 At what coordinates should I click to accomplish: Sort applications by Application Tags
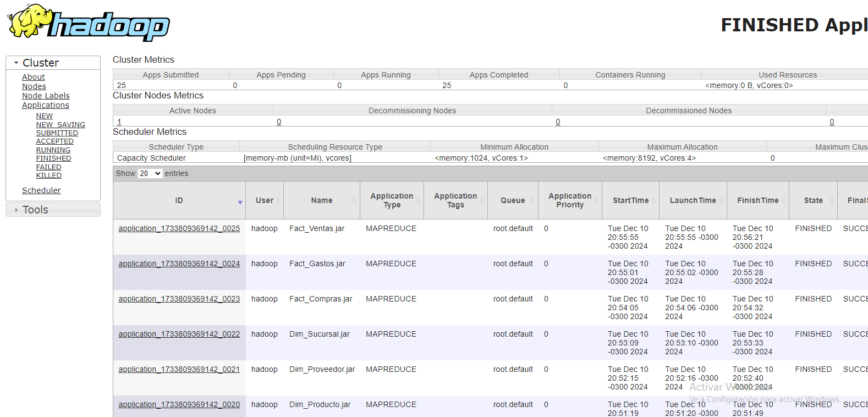click(455, 200)
